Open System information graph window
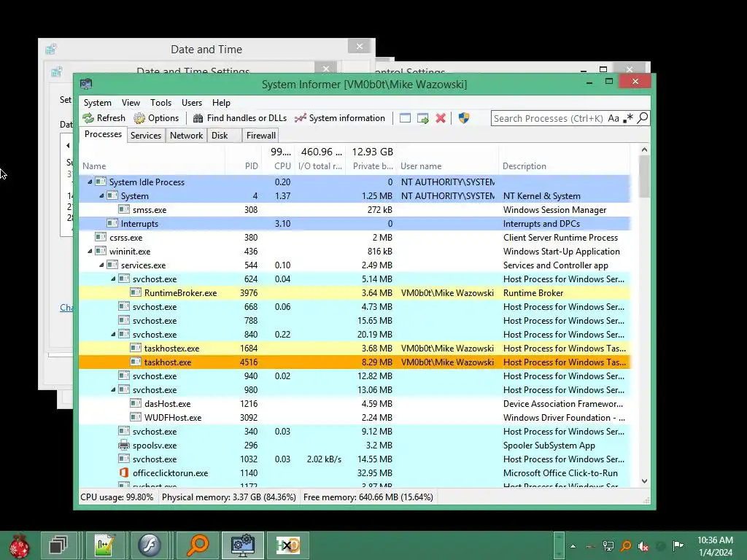 [340, 118]
